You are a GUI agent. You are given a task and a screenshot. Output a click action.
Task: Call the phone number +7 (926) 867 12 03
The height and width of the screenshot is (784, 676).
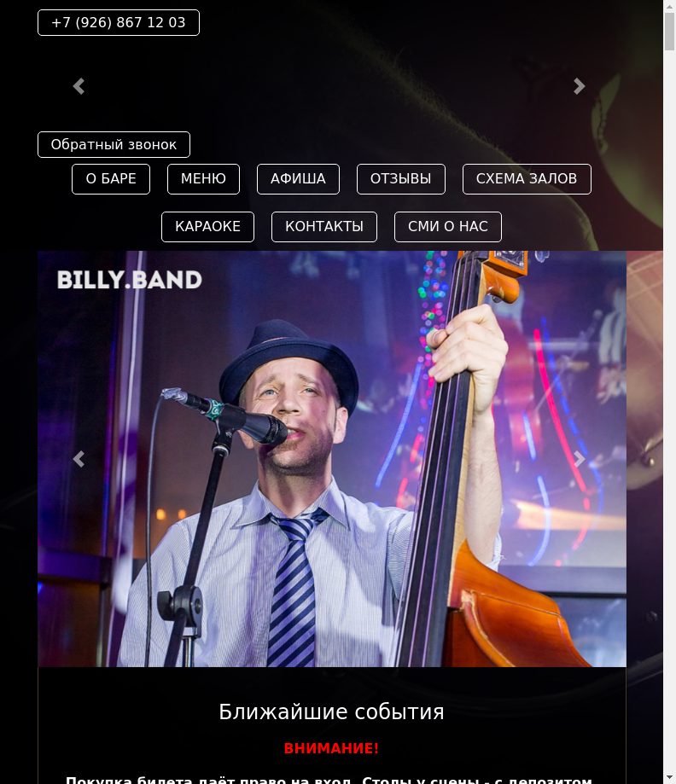point(119,22)
